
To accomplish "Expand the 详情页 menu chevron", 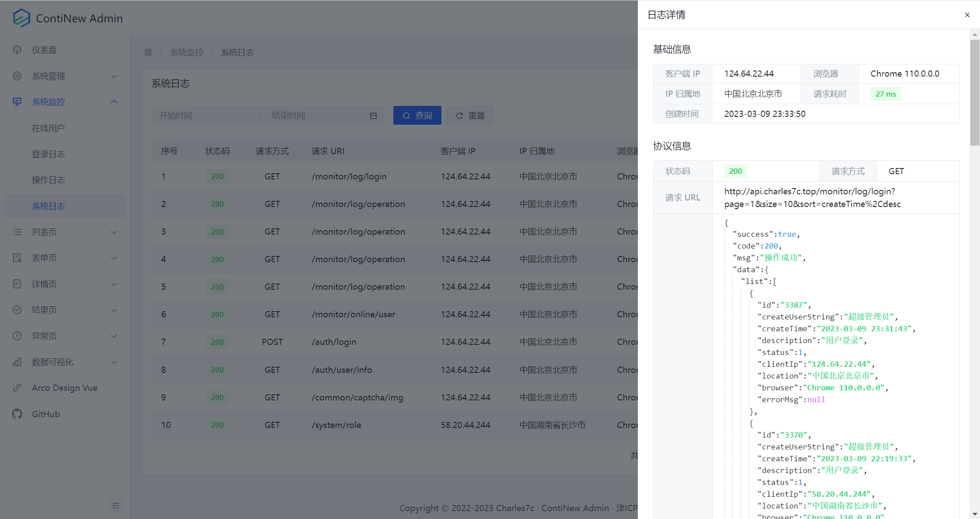I will pyautogui.click(x=114, y=284).
